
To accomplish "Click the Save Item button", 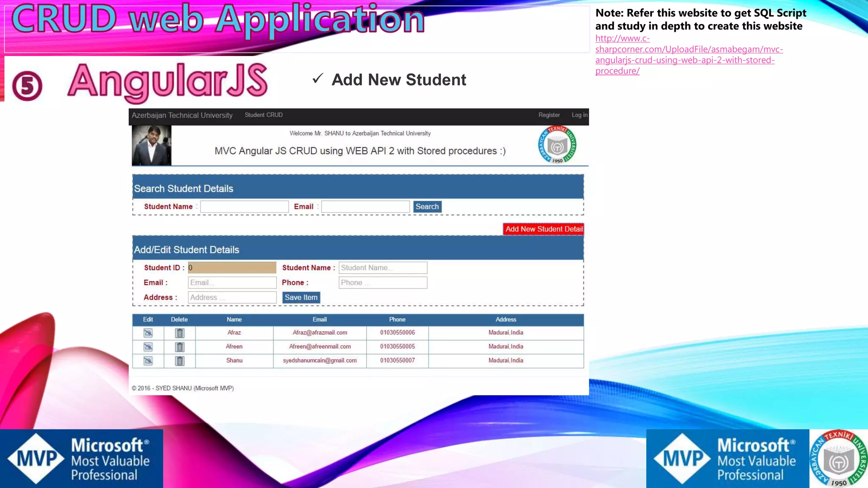I will (301, 297).
